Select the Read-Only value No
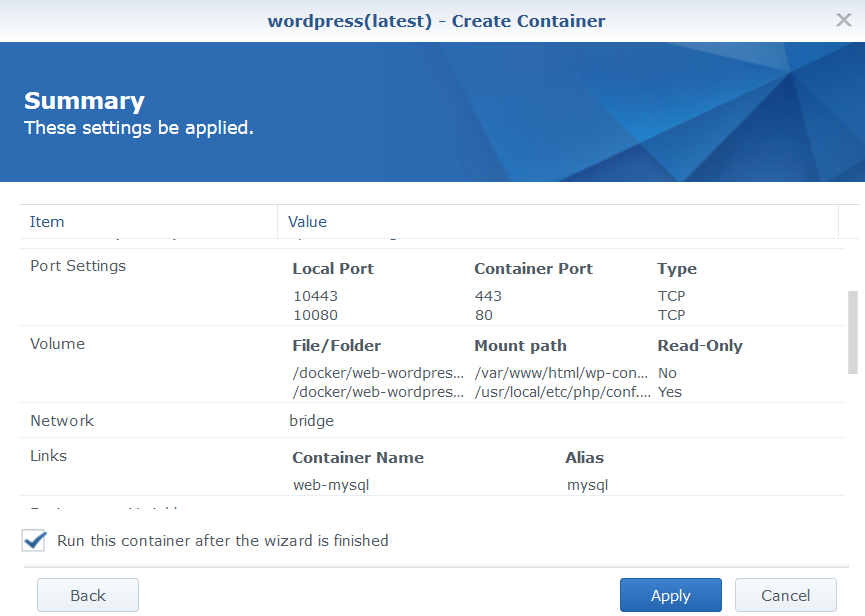The width and height of the screenshot is (865, 616). (667, 373)
